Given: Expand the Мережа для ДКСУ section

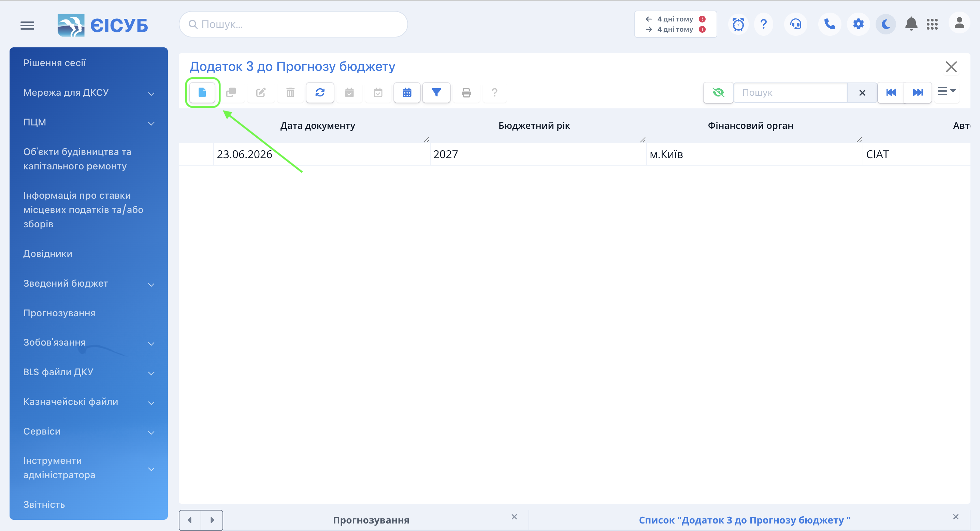Looking at the screenshot, I should [x=89, y=92].
